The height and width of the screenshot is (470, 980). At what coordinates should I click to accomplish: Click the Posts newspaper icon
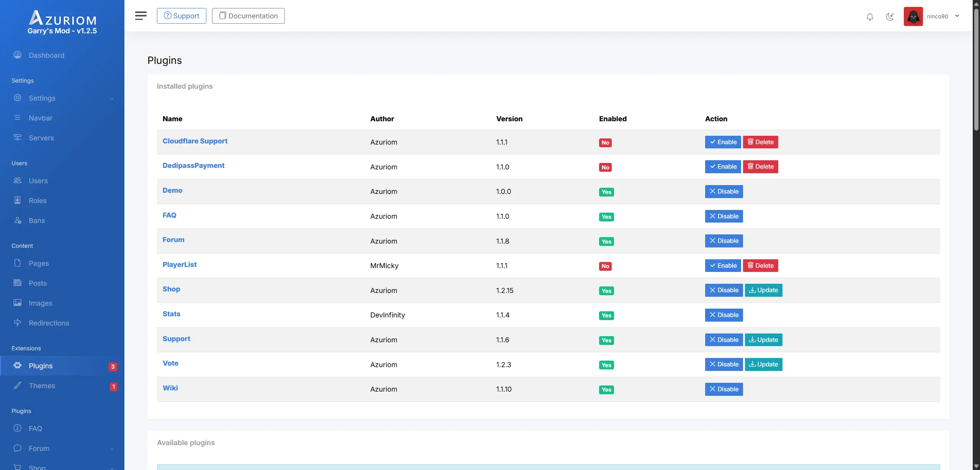[18, 283]
